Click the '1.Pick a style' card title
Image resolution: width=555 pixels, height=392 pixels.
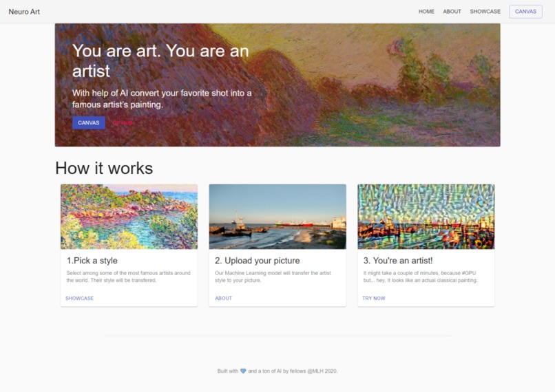click(92, 261)
